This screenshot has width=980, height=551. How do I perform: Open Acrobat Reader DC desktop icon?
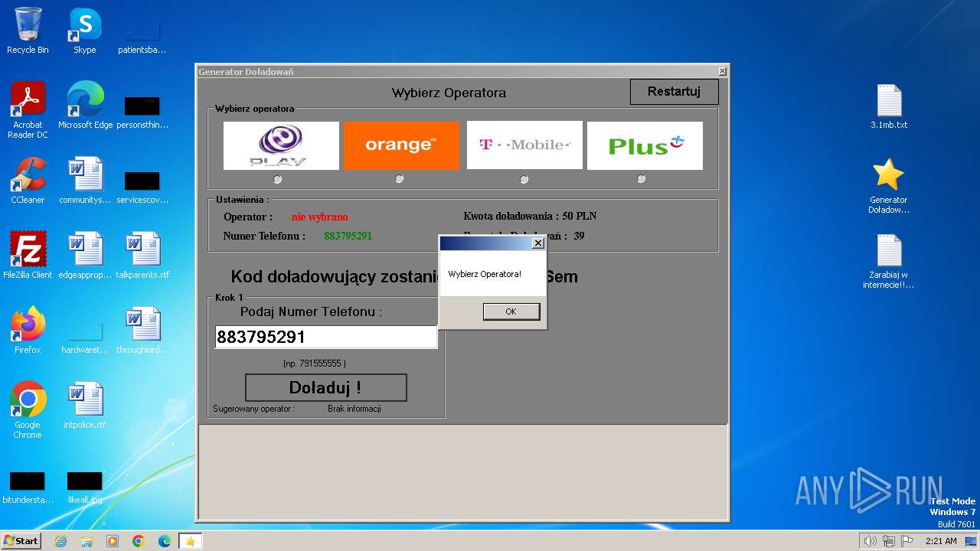click(28, 110)
